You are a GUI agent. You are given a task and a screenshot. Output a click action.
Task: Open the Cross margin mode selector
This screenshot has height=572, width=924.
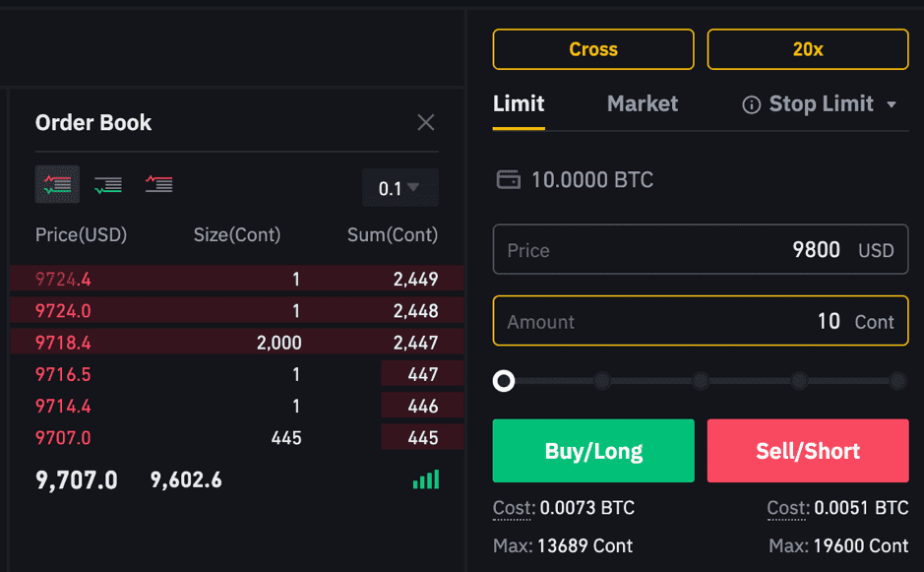593,49
